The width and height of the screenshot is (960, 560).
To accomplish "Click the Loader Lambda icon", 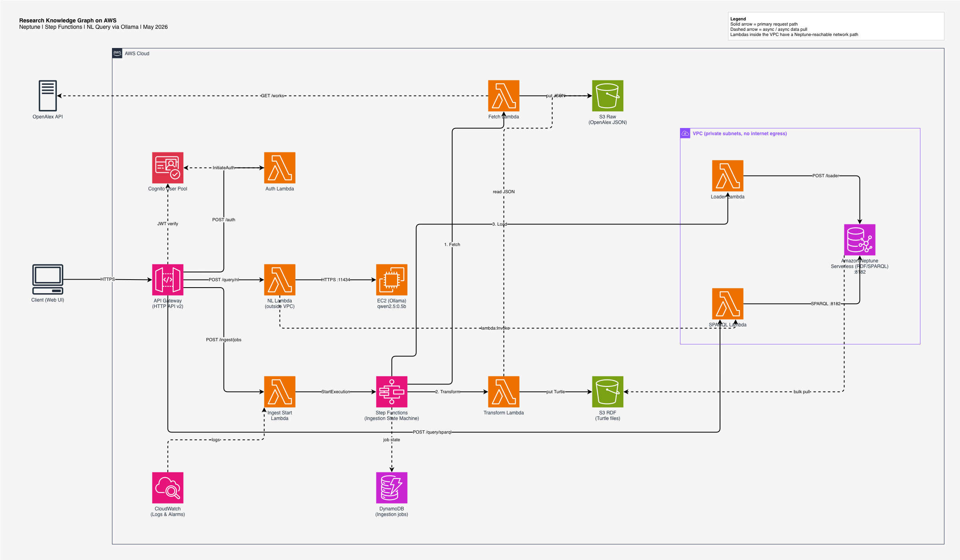I will [x=728, y=176].
